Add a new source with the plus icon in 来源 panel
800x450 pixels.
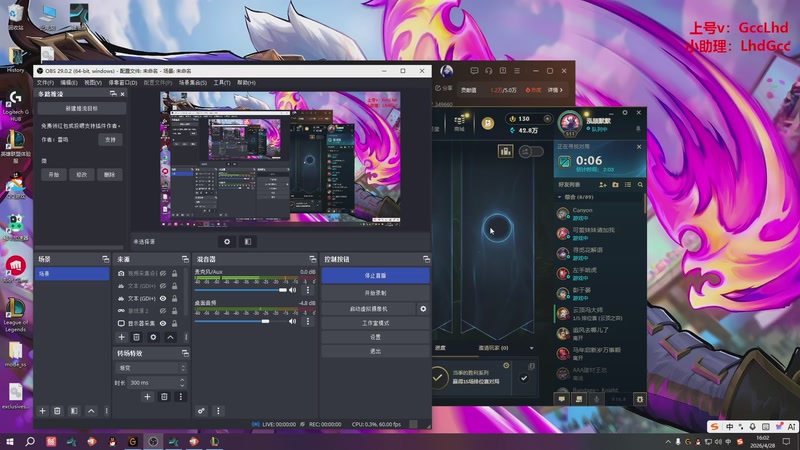pyautogui.click(x=121, y=337)
